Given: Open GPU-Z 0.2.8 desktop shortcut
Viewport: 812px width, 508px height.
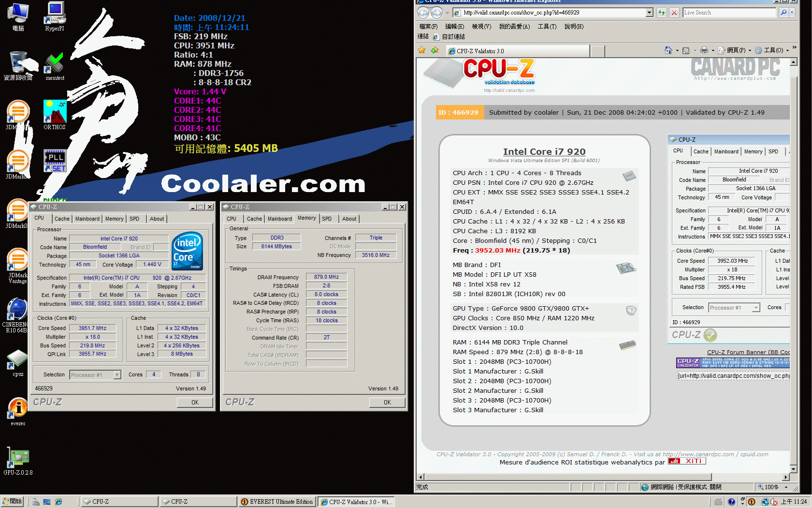Looking at the screenshot, I should click(18, 462).
